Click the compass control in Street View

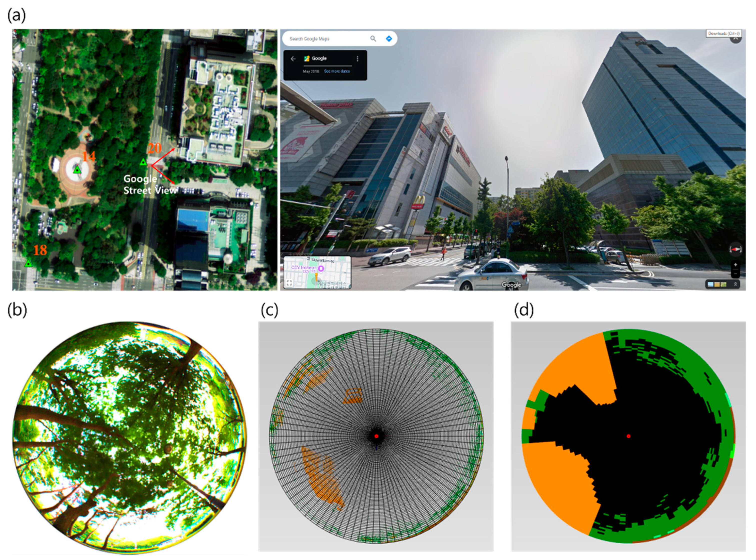[736, 249]
